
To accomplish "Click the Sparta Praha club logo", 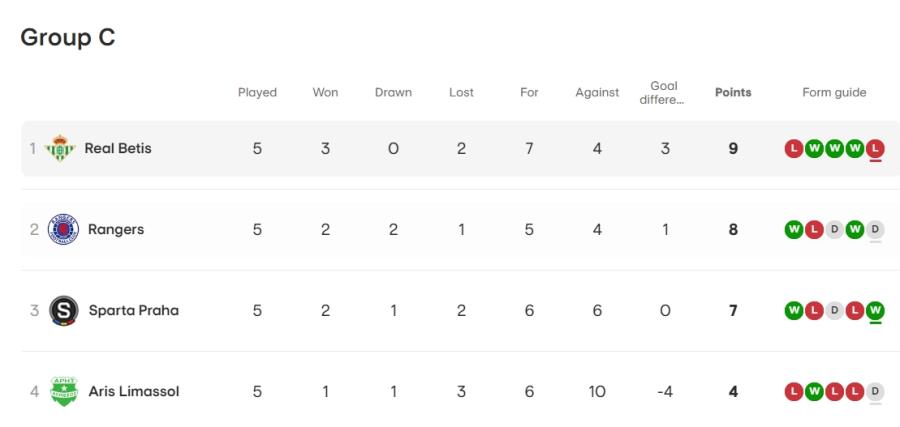I will click(63, 310).
